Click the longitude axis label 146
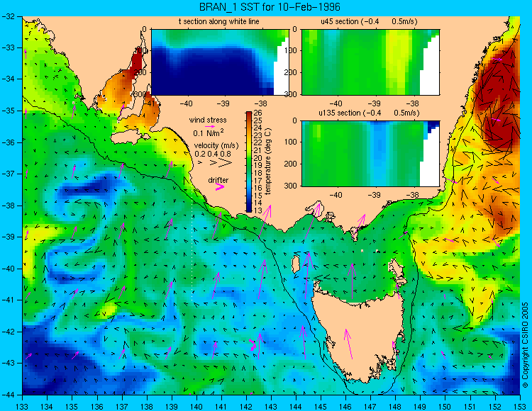 (x=345, y=406)
